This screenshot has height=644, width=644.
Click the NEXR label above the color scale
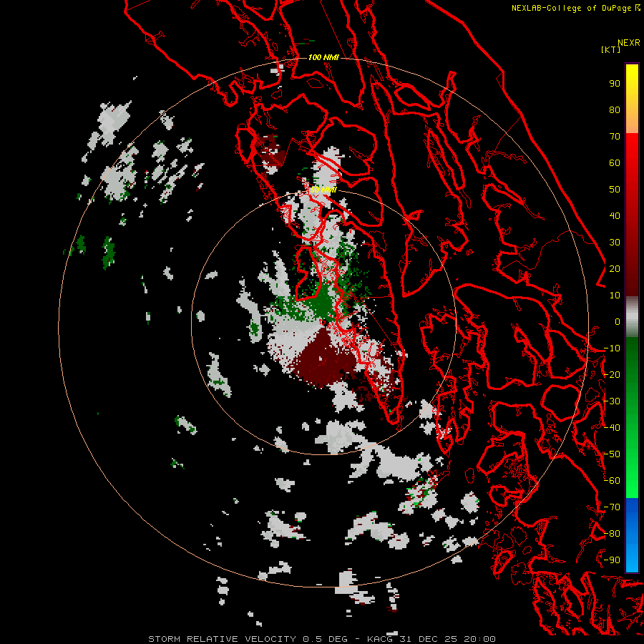pos(628,43)
